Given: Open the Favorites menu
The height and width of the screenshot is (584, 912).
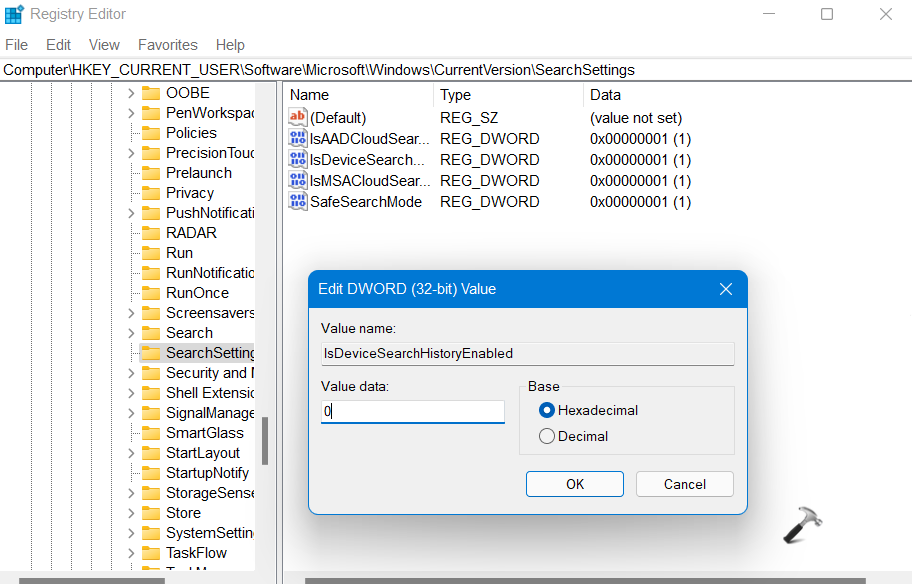Looking at the screenshot, I should (167, 45).
